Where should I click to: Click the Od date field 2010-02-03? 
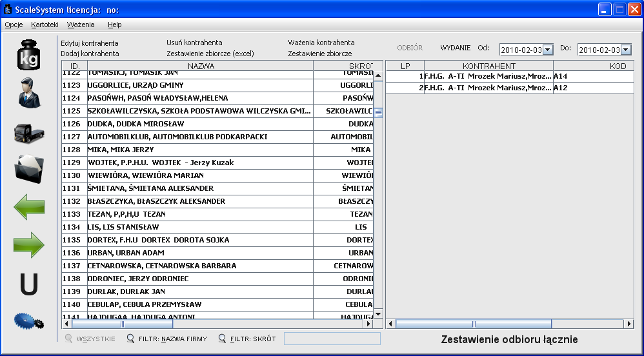point(521,50)
